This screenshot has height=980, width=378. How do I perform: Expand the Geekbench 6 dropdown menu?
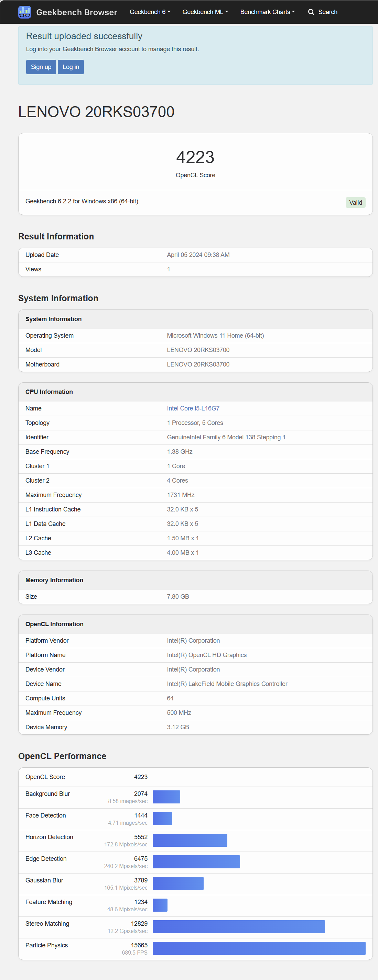click(150, 12)
